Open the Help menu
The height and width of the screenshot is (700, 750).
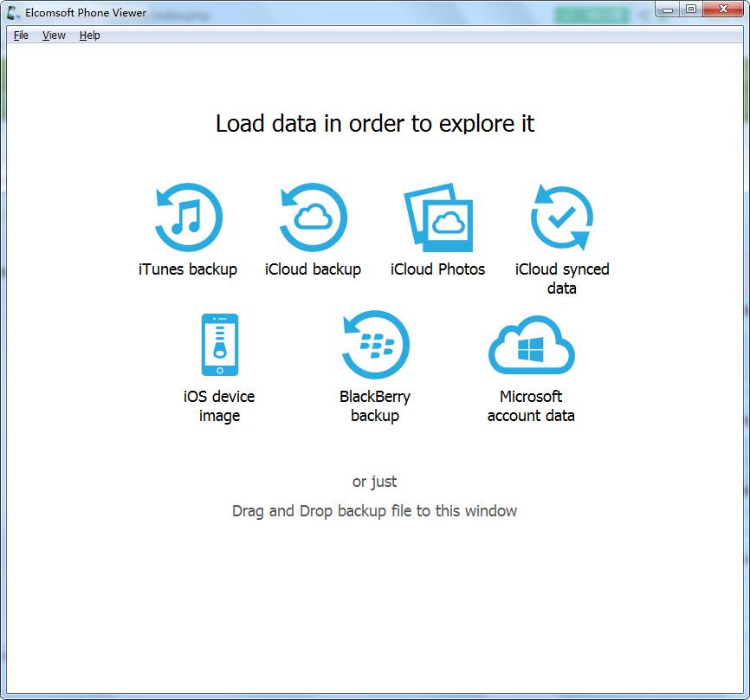(x=89, y=36)
